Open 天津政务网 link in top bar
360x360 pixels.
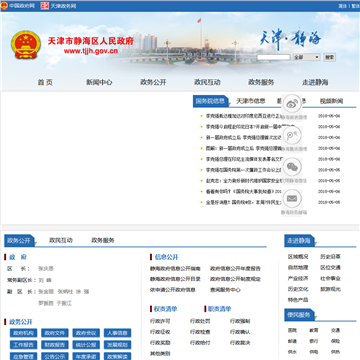pos(58,6)
